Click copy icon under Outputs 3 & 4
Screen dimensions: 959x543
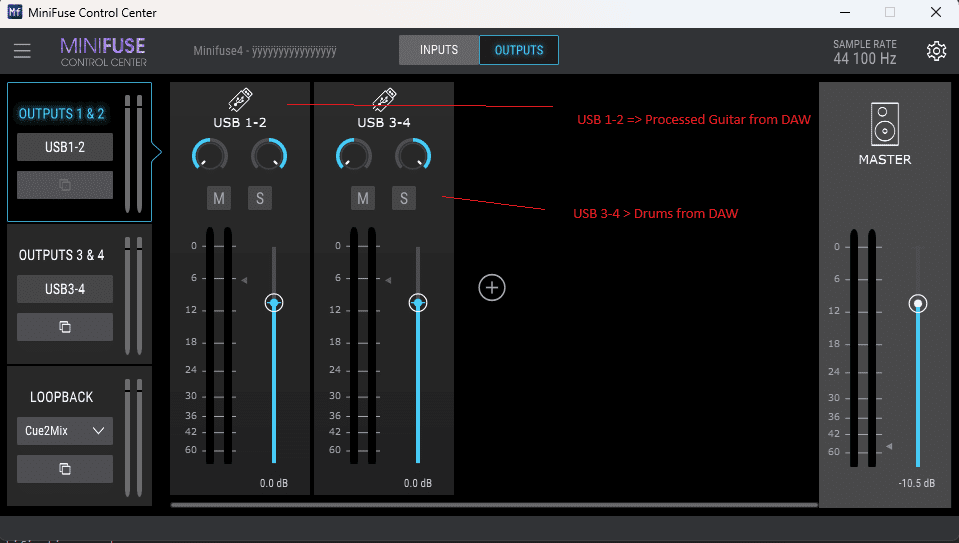pos(65,327)
